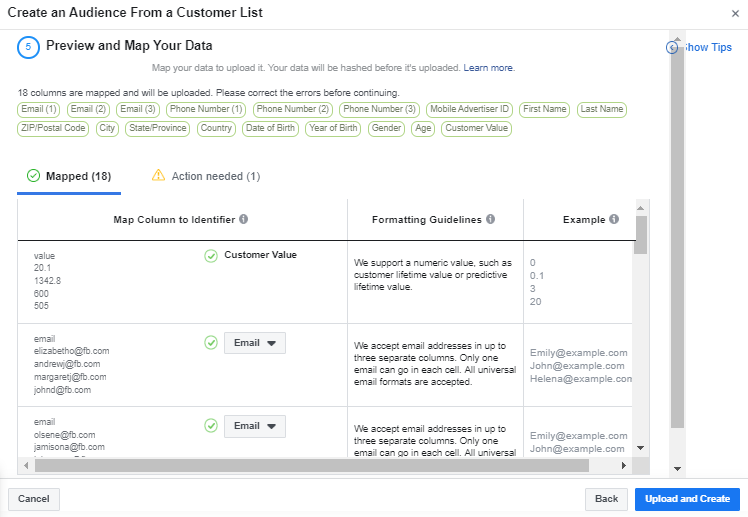Image resolution: width=748 pixels, height=517 pixels.
Task: Open the Learn more link
Action: click(488, 68)
